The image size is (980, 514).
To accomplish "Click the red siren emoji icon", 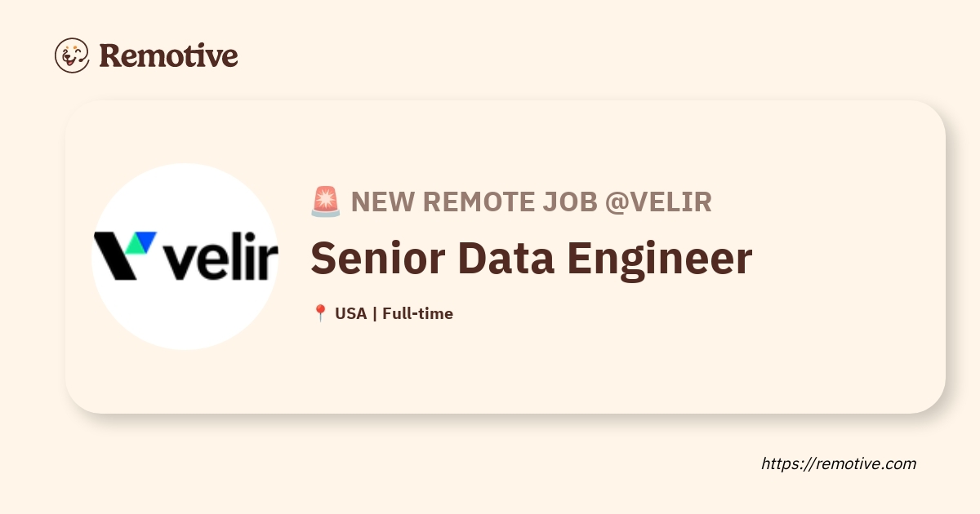I will tap(325, 202).
